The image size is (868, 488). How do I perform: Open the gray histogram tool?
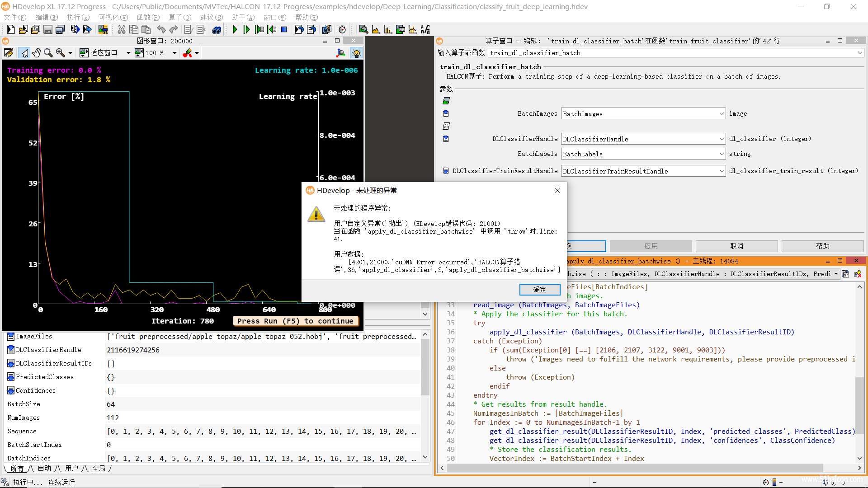376,29
